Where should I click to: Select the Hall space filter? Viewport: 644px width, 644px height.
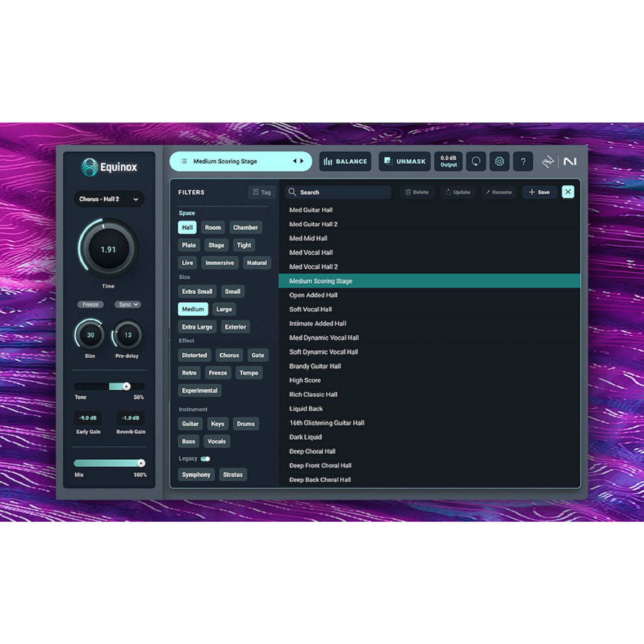(x=187, y=228)
